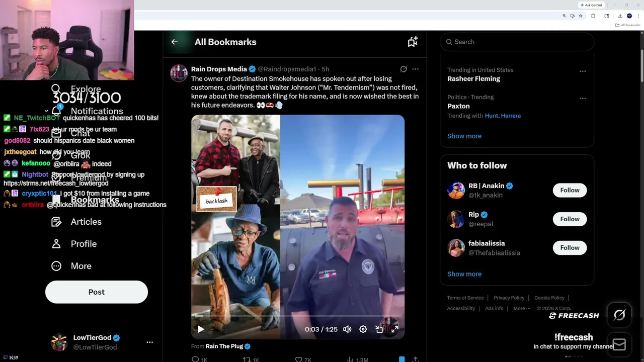
Task: Open Cookie Policy link
Action: (549, 298)
